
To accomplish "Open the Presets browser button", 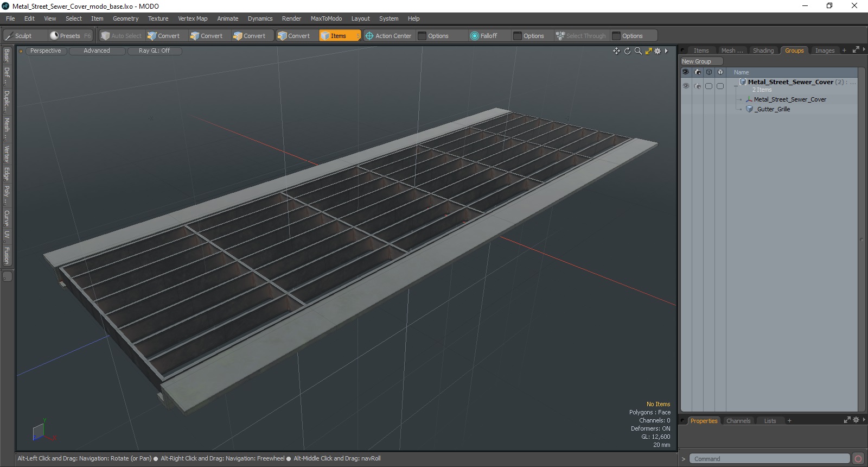I will (x=70, y=36).
